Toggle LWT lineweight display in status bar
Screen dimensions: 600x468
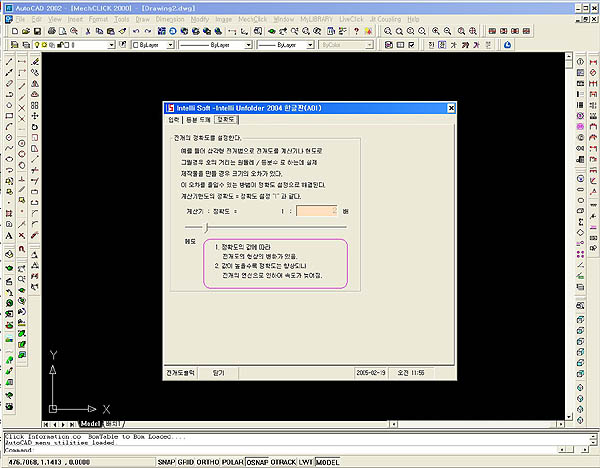pos(306,462)
